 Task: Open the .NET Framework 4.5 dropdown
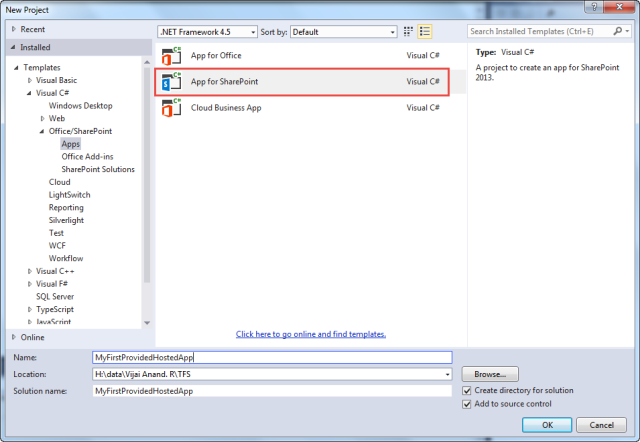pyautogui.click(x=207, y=32)
